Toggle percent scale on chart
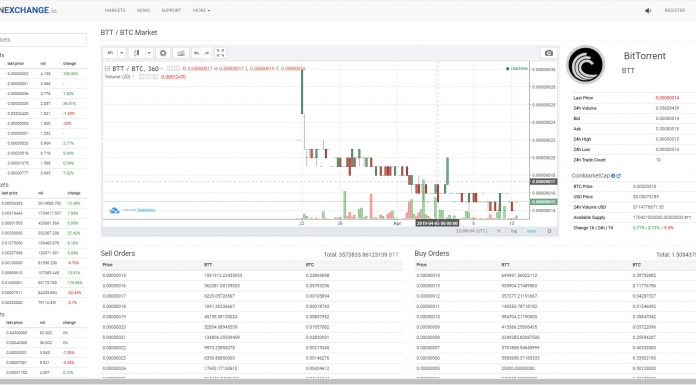696x385 pixels. point(499,231)
